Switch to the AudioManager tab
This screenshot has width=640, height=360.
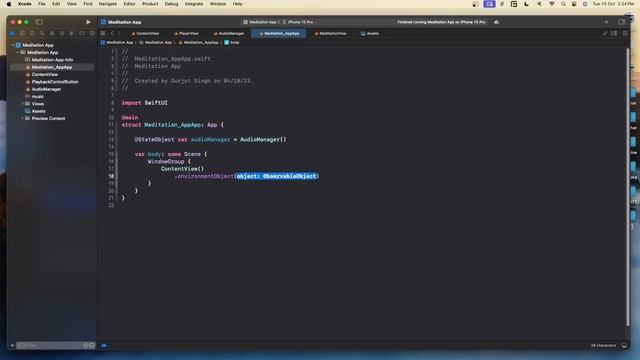tap(229, 33)
